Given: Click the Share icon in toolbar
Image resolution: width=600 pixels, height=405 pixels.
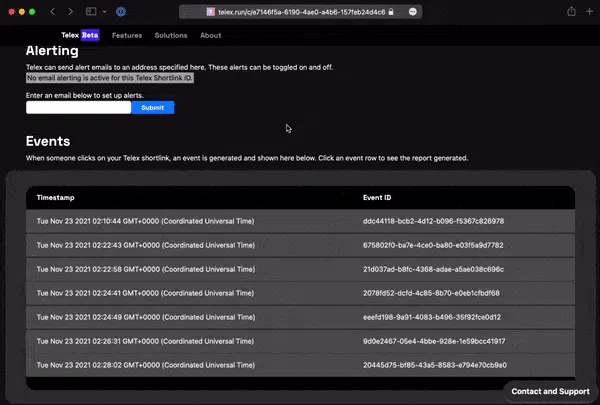Looking at the screenshot, I should click(571, 11).
